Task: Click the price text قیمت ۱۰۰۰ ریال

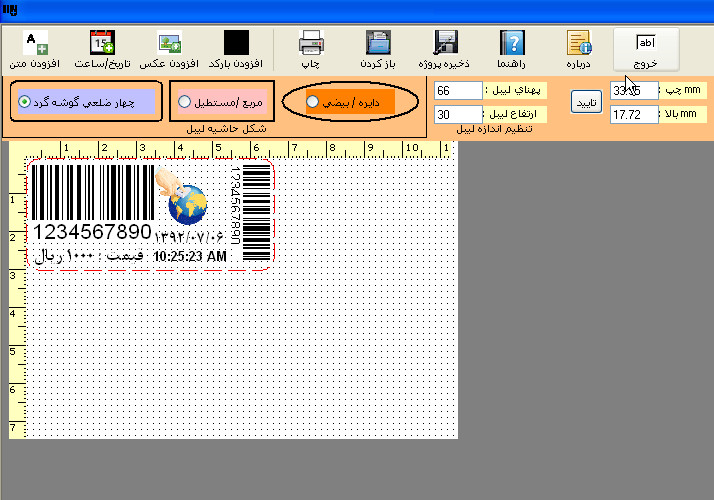Action: 89,256
